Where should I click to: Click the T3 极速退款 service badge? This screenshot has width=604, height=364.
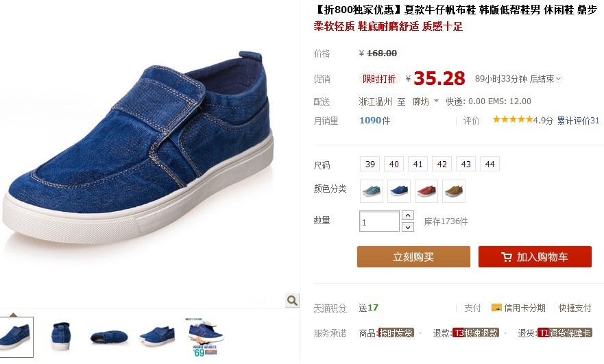coord(475,332)
